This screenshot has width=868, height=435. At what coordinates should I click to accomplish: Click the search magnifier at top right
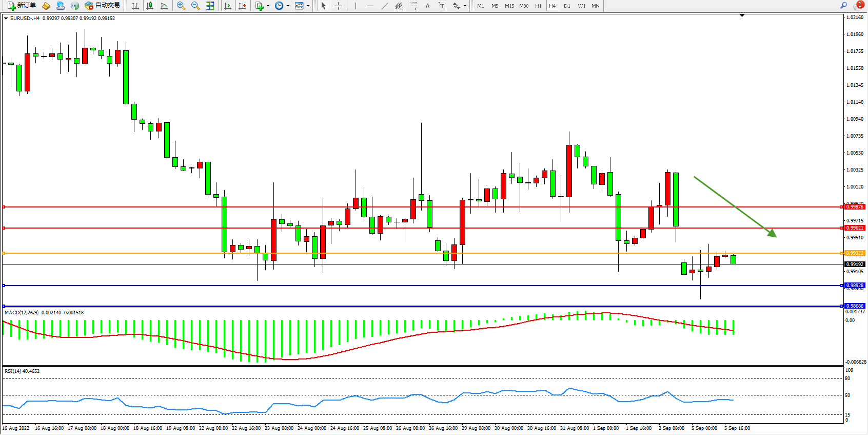(843, 6)
